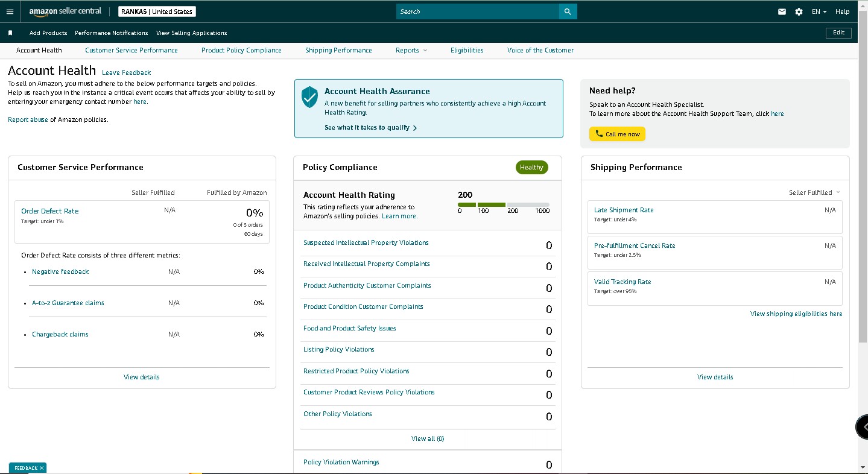Close the Feedback tab with X

[42, 468]
